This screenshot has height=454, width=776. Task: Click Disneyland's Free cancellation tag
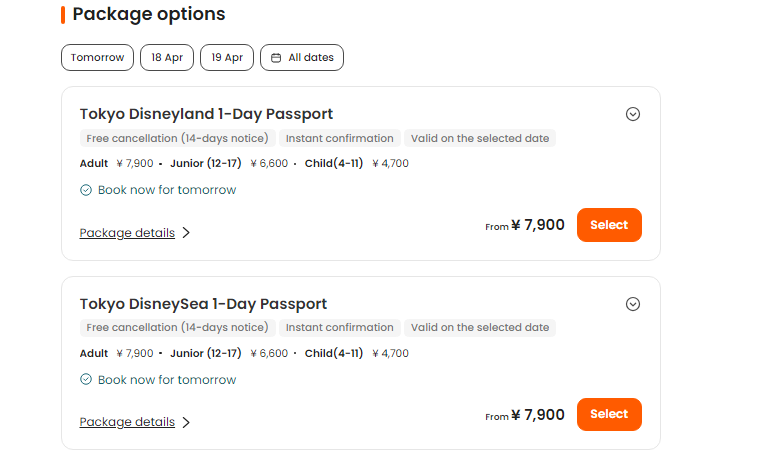pos(178,138)
